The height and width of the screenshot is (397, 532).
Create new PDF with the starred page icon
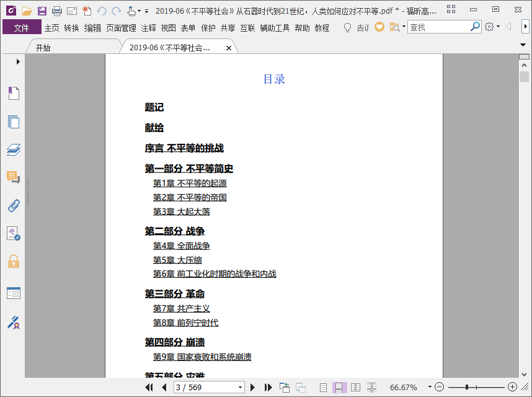click(x=87, y=11)
